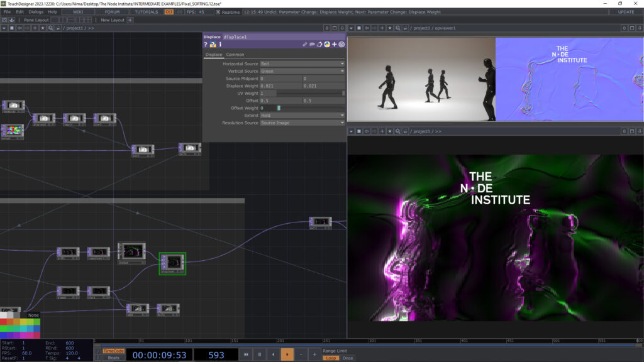Screen dimensions: 644x362
Task: Adjust the Offset Weight slider
Action: (279, 108)
